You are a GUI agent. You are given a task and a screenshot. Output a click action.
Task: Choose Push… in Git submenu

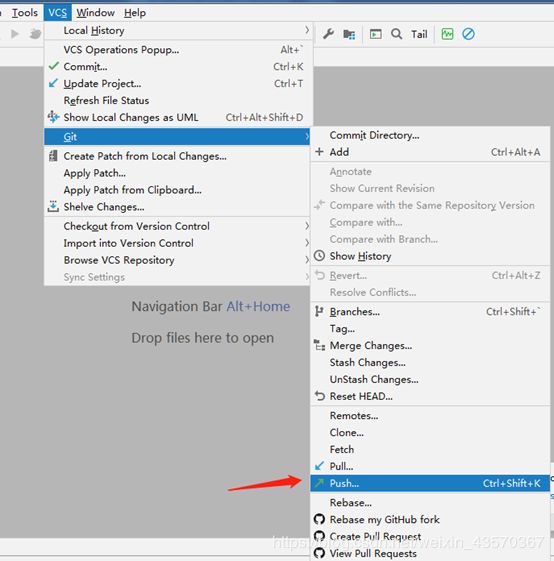pyautogui.click(x=430, y=483)
